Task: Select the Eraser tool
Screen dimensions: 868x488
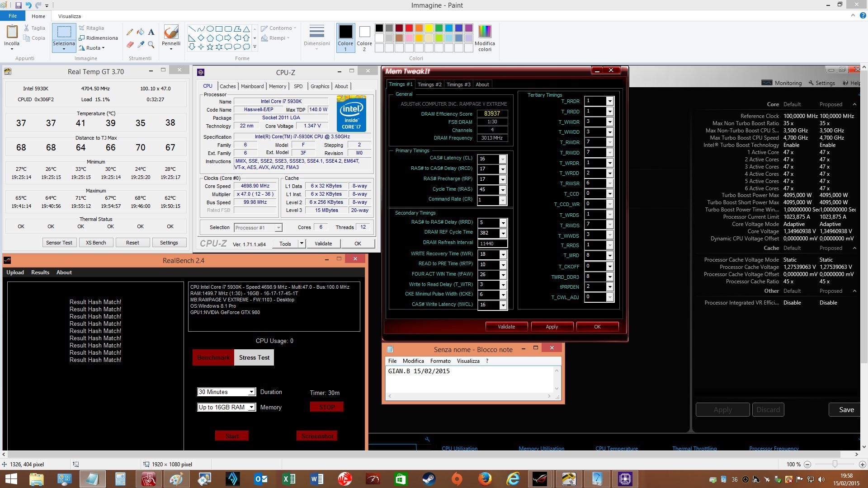Action: pos(130,44)
